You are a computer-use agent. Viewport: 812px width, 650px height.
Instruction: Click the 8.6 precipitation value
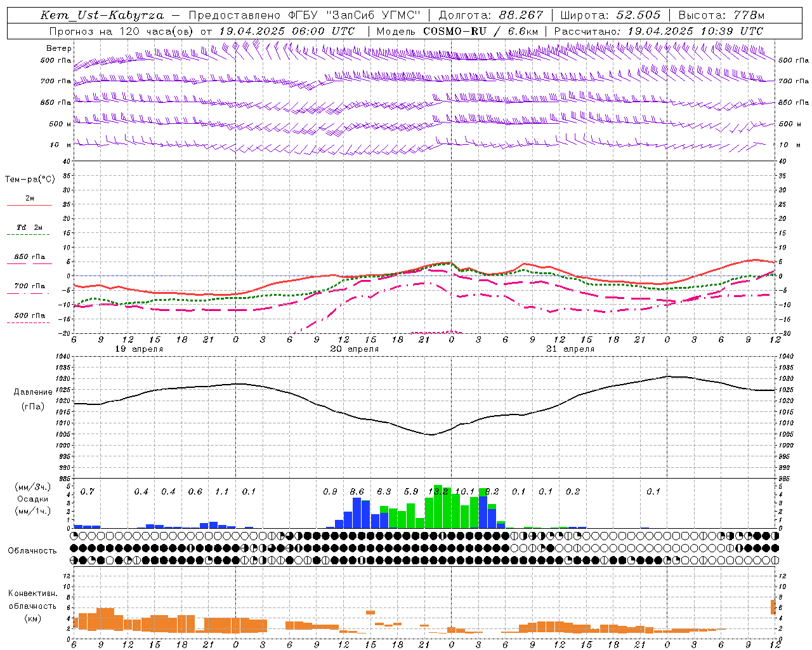pyautogui.click(x=357, y=491)
